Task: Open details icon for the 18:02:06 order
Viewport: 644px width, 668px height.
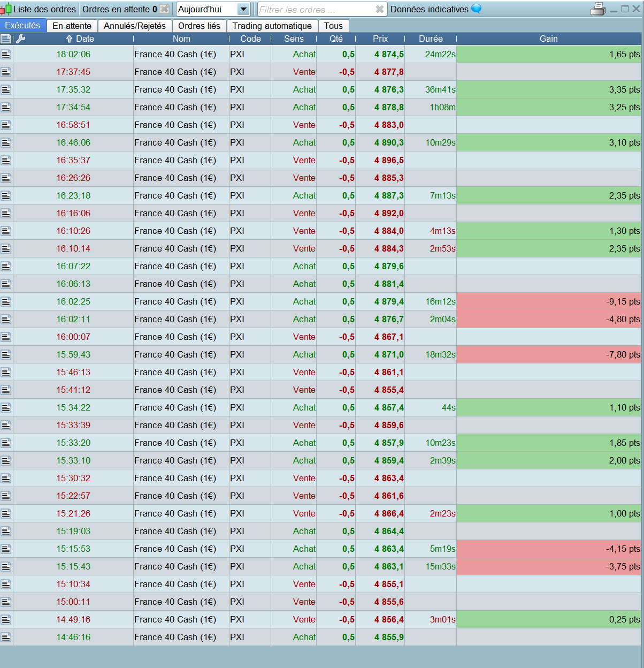Action: [6, 54]
